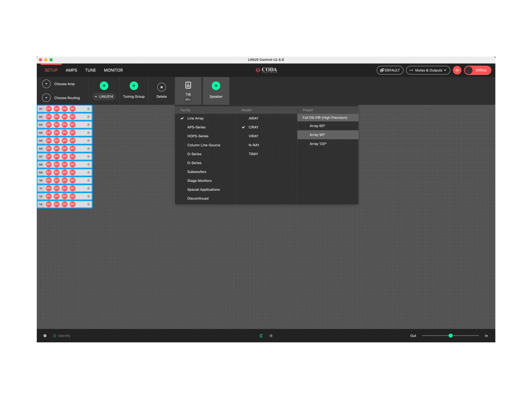The width and height of the screenshot is (532, 399).
Task: Switch to dark mode moon icon
Action: (261, 336)
